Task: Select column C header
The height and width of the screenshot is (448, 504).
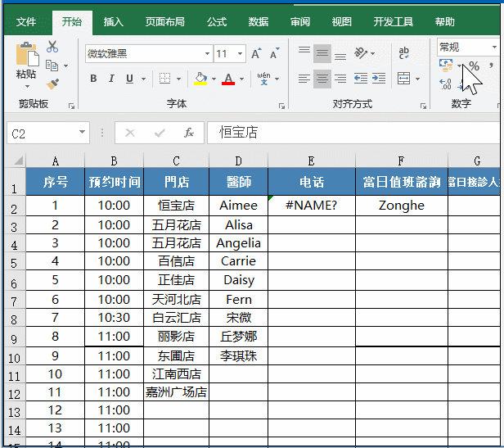Action: coord(176,161)
